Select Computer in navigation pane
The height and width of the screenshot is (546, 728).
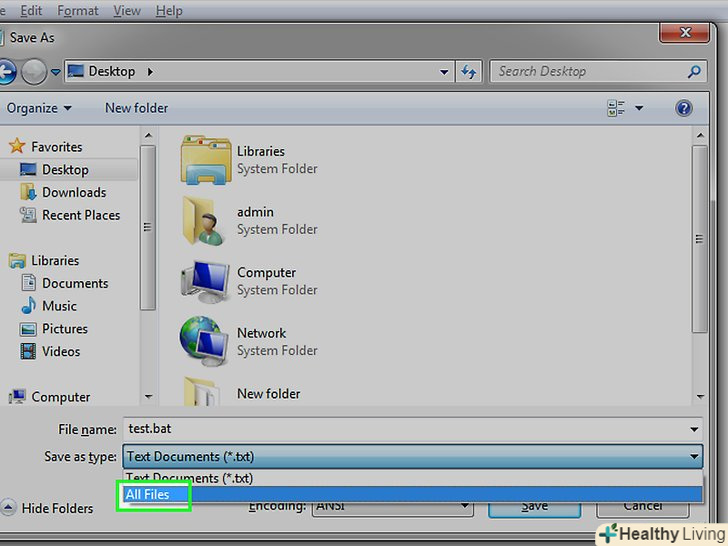coord(60,397)
